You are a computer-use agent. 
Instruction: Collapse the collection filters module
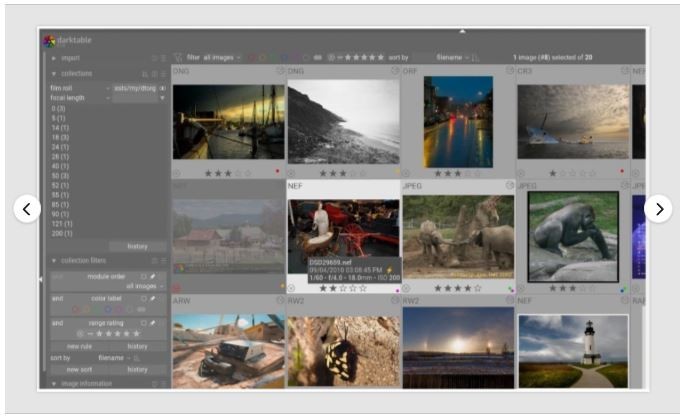(53, 261)
